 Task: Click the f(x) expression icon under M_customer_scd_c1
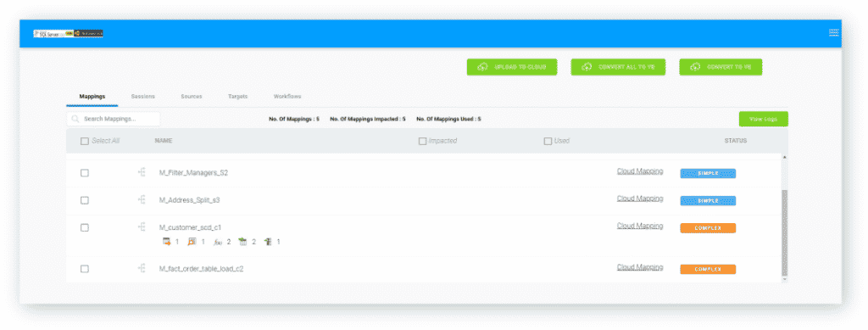point(218,242)
